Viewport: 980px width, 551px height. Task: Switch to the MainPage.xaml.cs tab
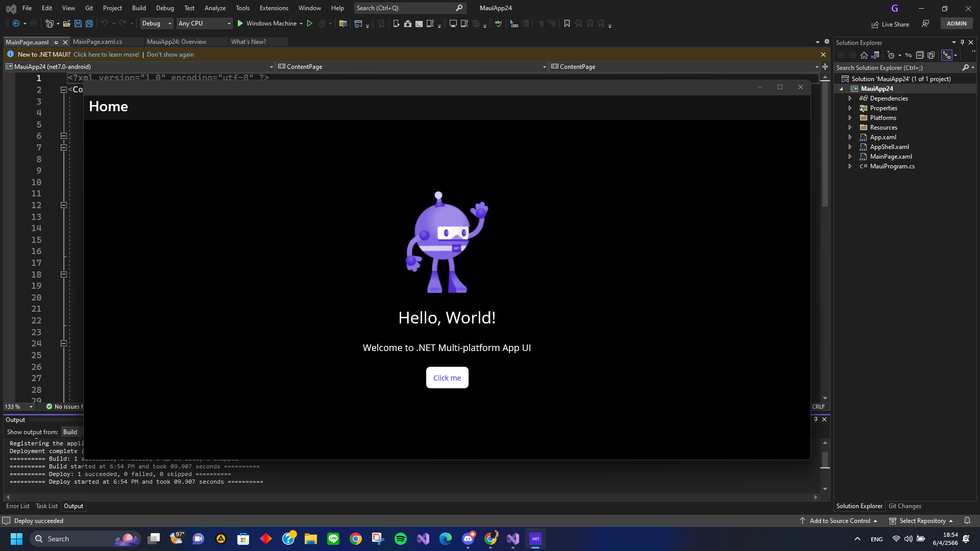(x=98, y=42)
